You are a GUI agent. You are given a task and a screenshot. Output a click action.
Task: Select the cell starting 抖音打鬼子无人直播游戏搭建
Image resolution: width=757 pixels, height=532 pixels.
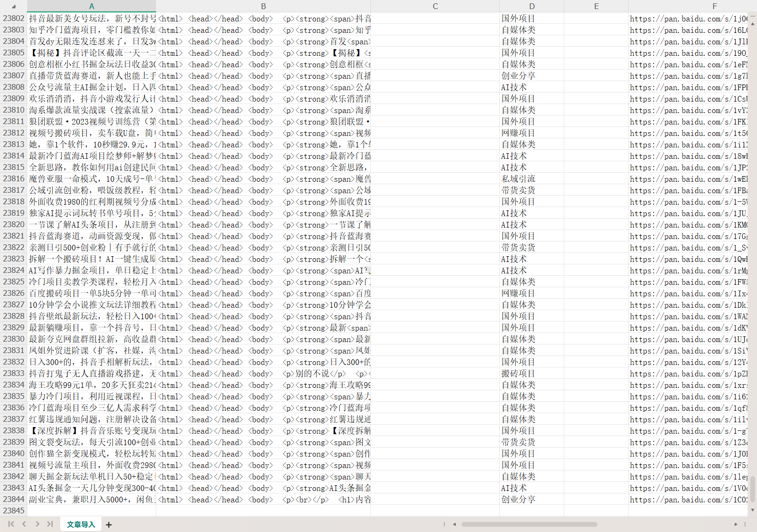click(x=92, y=373)
